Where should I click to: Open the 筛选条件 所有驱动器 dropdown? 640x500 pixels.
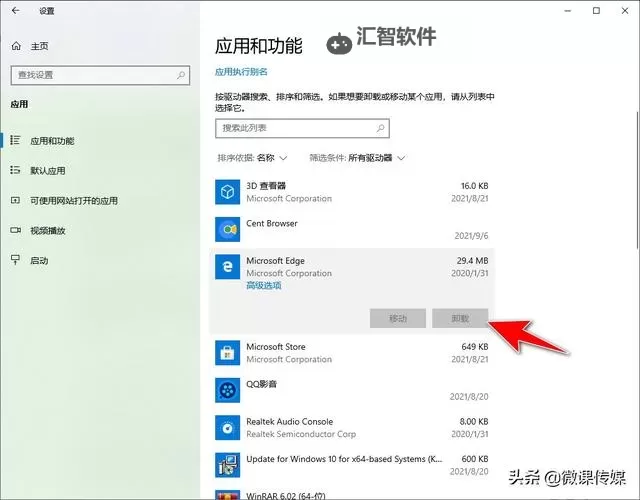click(x=357, y=158)
